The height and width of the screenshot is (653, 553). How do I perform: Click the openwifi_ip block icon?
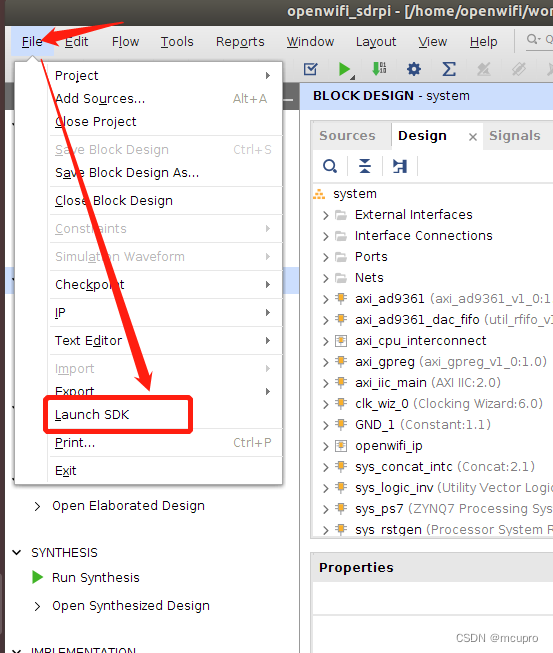click(x=341, y=446)
